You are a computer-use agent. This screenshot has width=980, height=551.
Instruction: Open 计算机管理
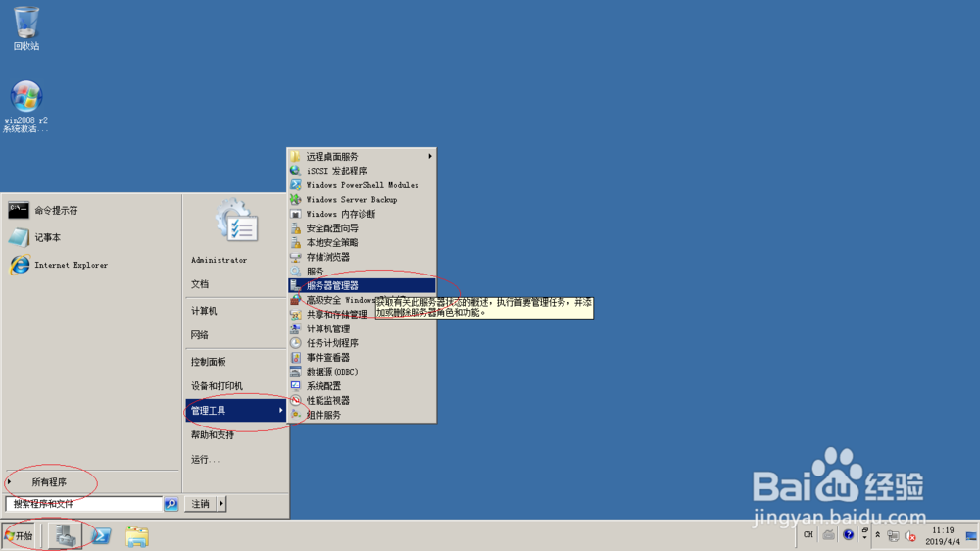(x=362, y=329)
